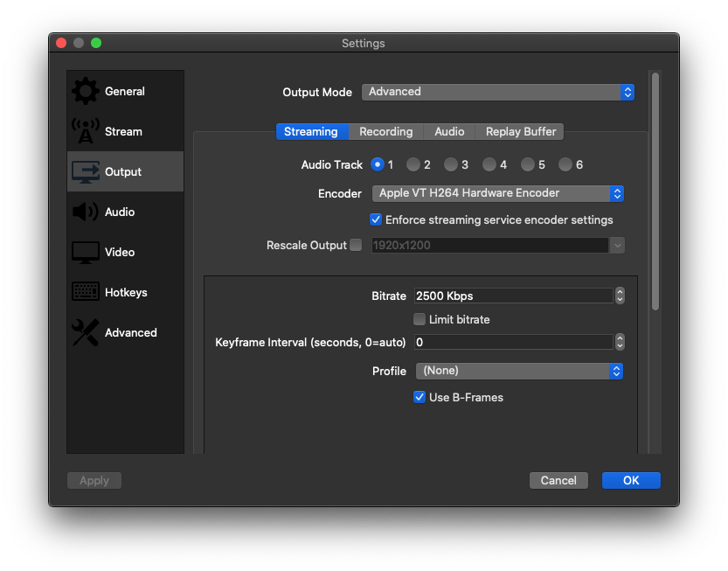Switch to the Recording tab

[x=385, y=131]
